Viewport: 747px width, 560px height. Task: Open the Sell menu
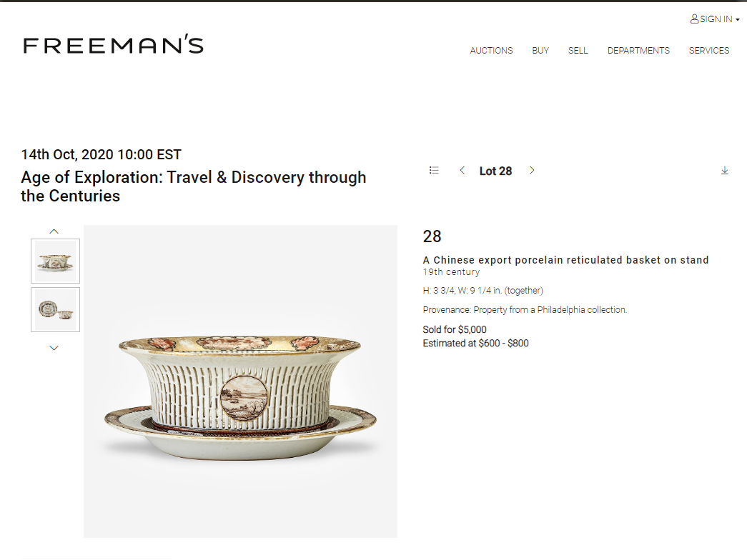pos(578,51)
